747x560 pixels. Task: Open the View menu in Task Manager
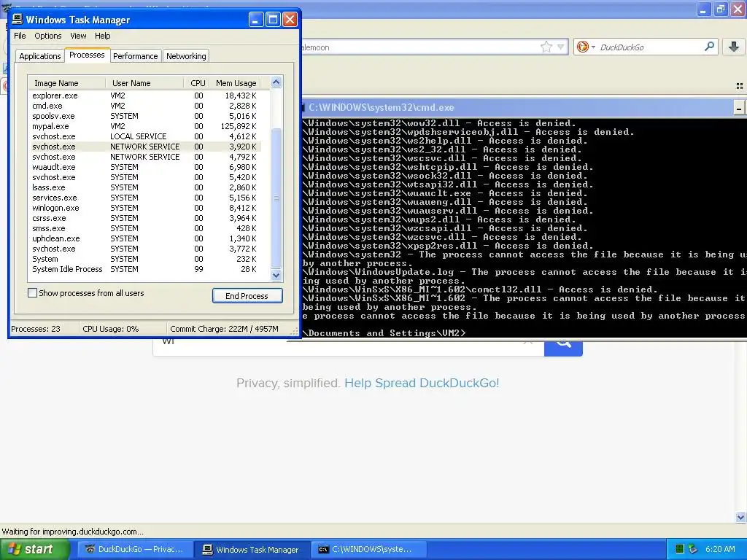78,36
